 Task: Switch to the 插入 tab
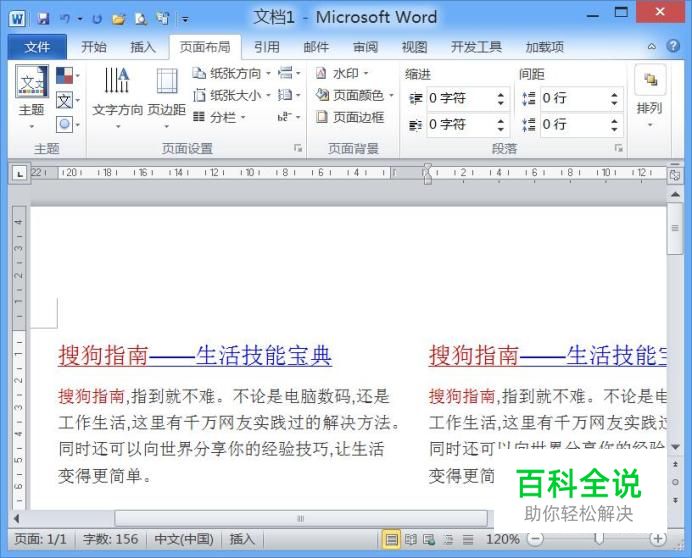pyautogui.click(x=143, y=47)
